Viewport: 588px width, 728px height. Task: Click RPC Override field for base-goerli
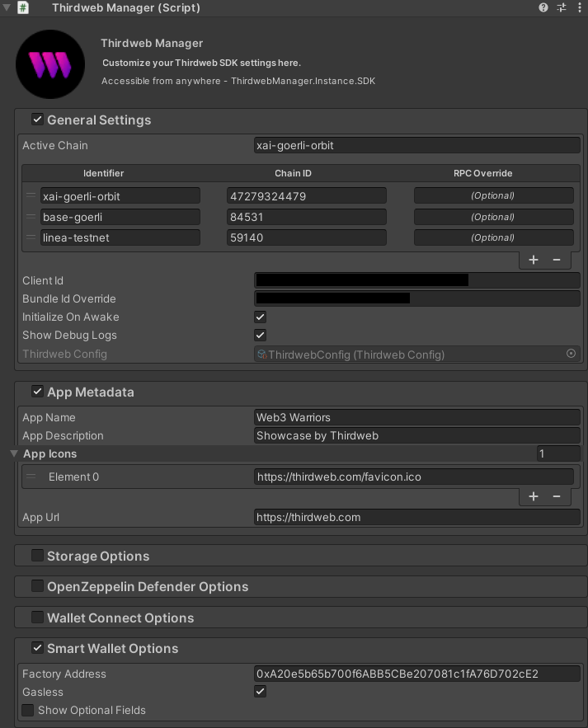point(494,217)
